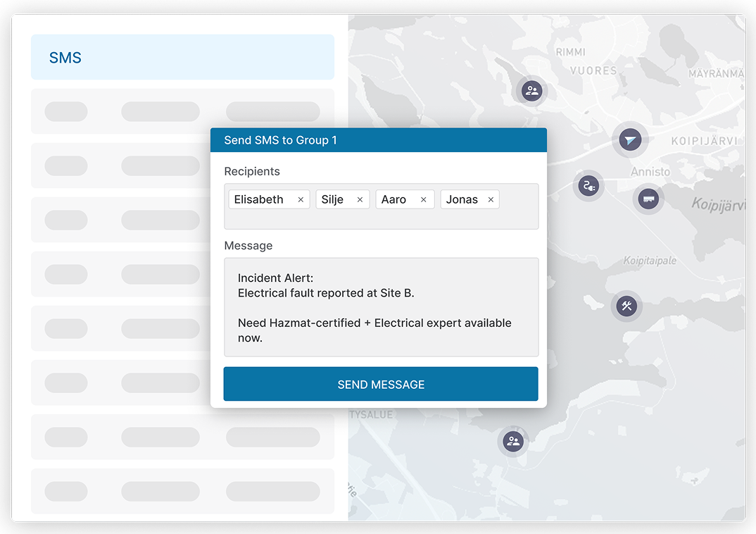Select the last placeholder row in left list
Viewport: 756px width, 534px height.
[182, 491]
